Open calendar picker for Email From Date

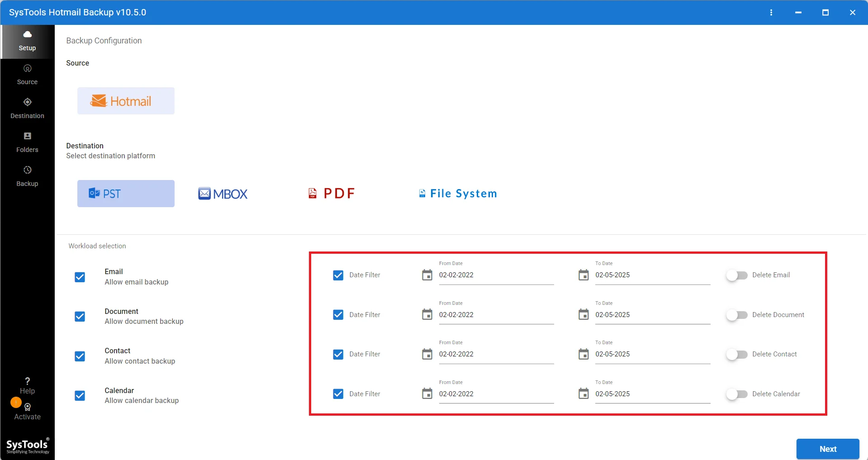427,275
